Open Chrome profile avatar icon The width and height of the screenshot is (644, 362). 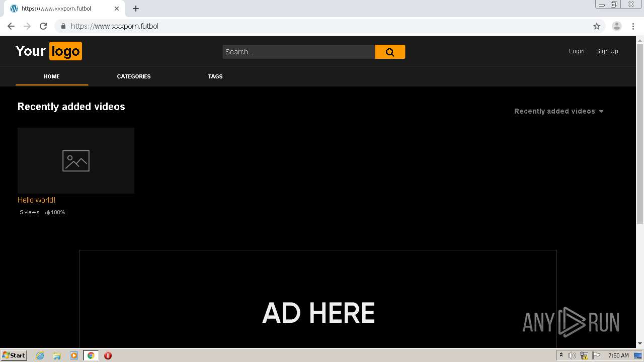tap(617, 26)
